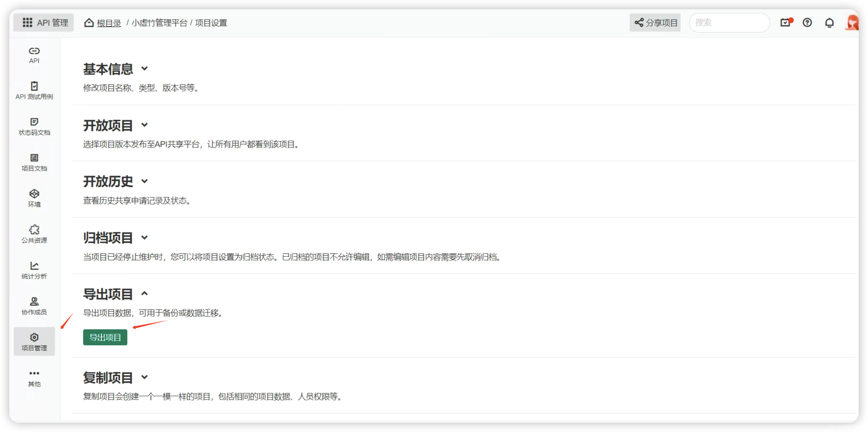
Task: Open the API 管理 app grid menu
Action: (44, 23)
